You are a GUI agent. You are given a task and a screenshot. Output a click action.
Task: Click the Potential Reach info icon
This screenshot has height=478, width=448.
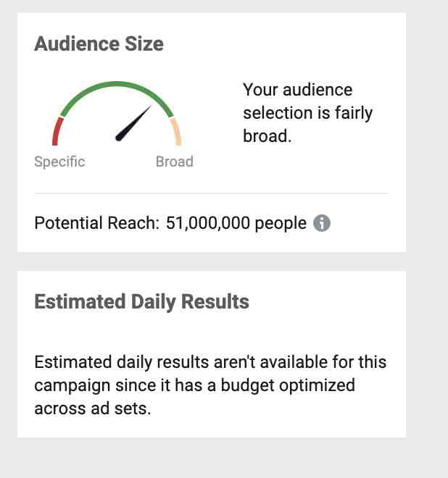point(322,223)
